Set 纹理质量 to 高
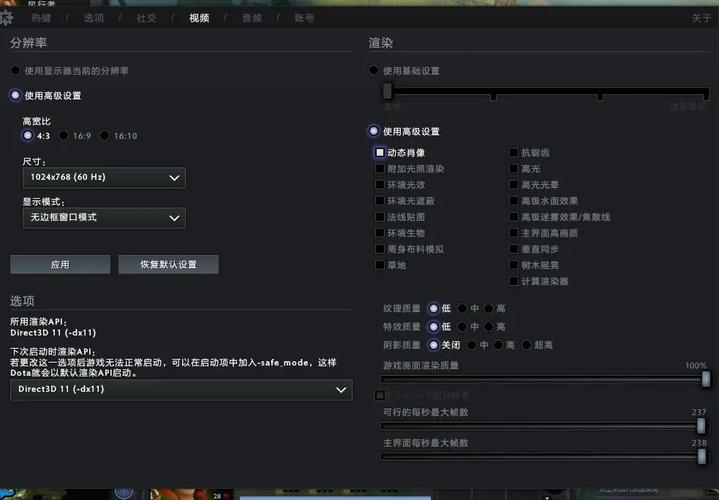The image size is (719, 500). (x=489, y=308)
